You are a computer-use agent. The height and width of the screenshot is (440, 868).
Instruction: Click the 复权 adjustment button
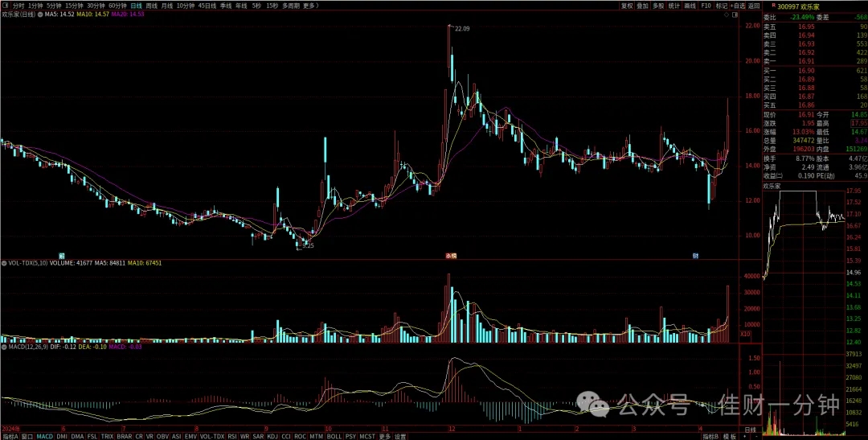pos(627,6)
